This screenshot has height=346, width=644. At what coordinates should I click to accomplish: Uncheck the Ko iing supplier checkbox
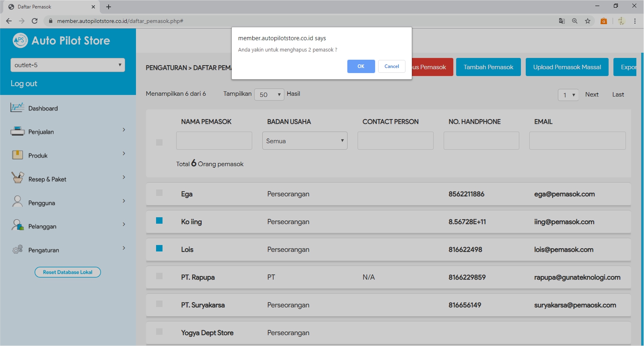159,220
